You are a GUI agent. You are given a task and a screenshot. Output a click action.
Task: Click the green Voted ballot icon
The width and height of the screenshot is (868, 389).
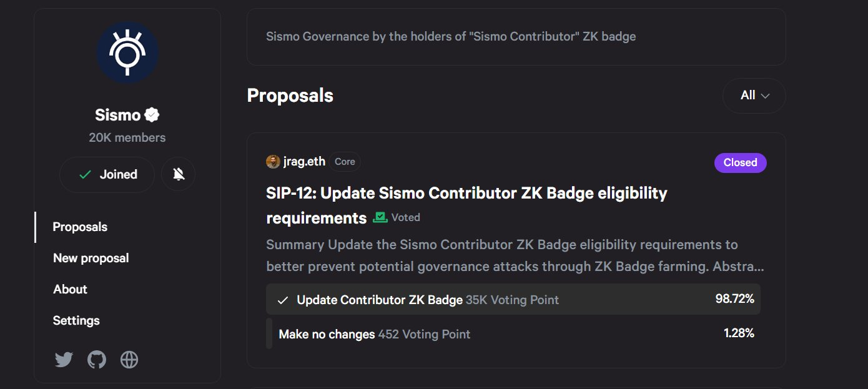coord(380,217)
